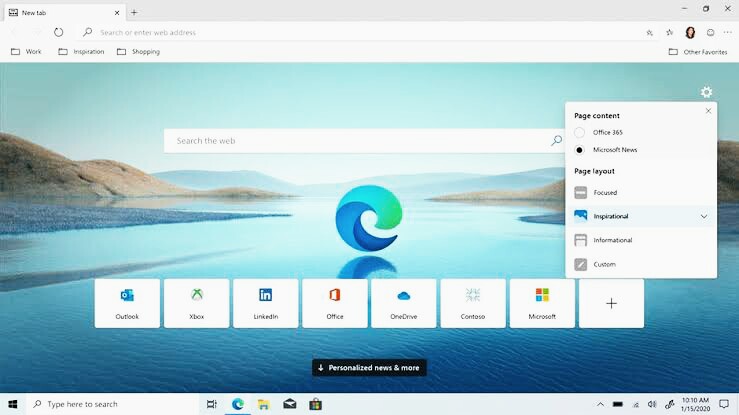Open Task View on the taskbar
This screenshot has width=739, height=415.
point(212,404)
